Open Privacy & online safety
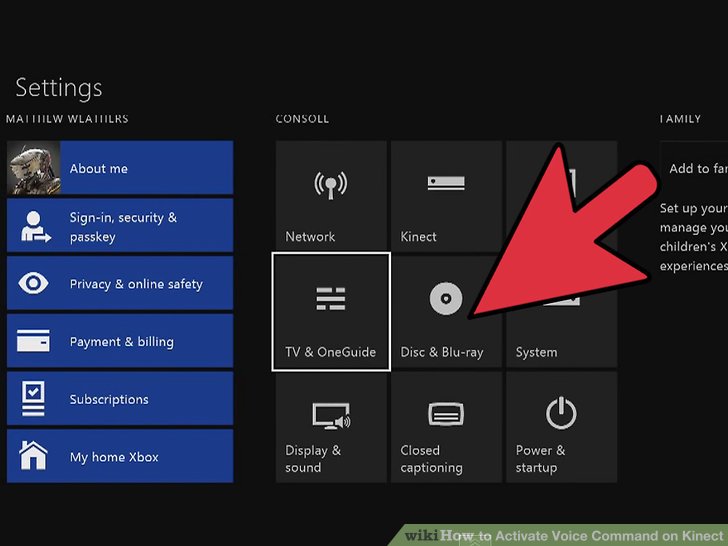 point(120,283)
